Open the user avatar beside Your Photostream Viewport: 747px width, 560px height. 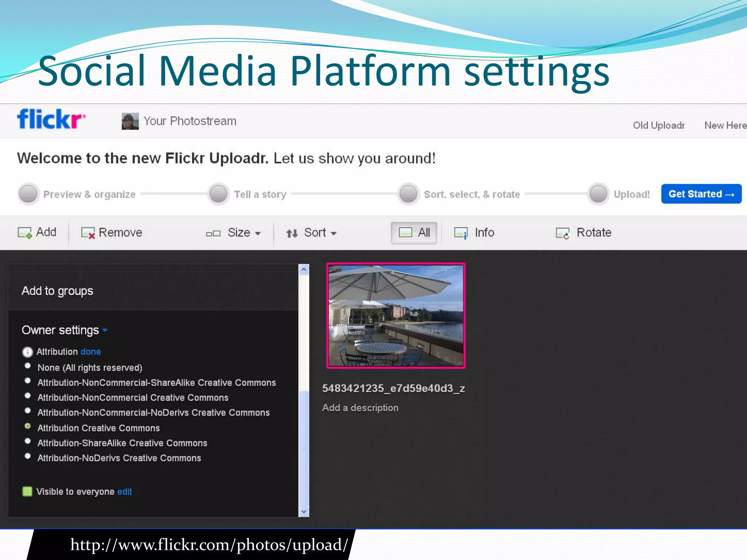[130, 121]
